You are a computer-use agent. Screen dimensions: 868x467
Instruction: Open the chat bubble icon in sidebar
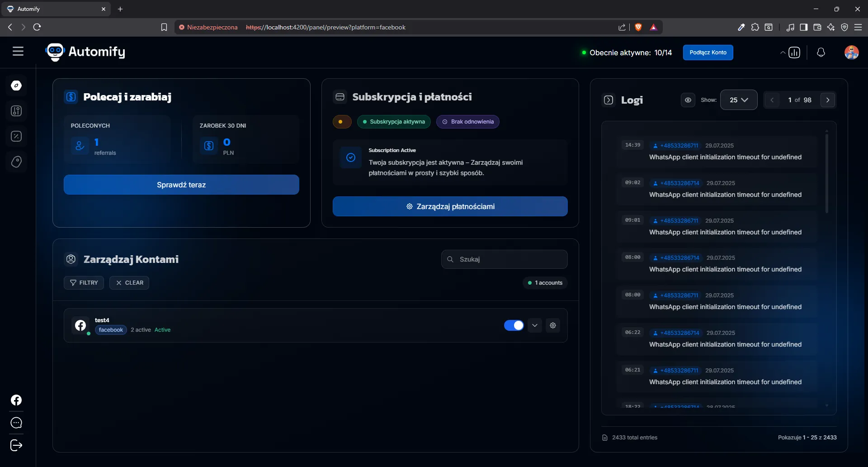coord(16,423)
